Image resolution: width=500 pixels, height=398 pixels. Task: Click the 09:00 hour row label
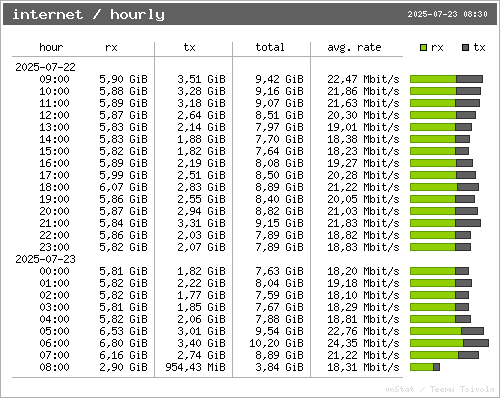coord(54,79)
